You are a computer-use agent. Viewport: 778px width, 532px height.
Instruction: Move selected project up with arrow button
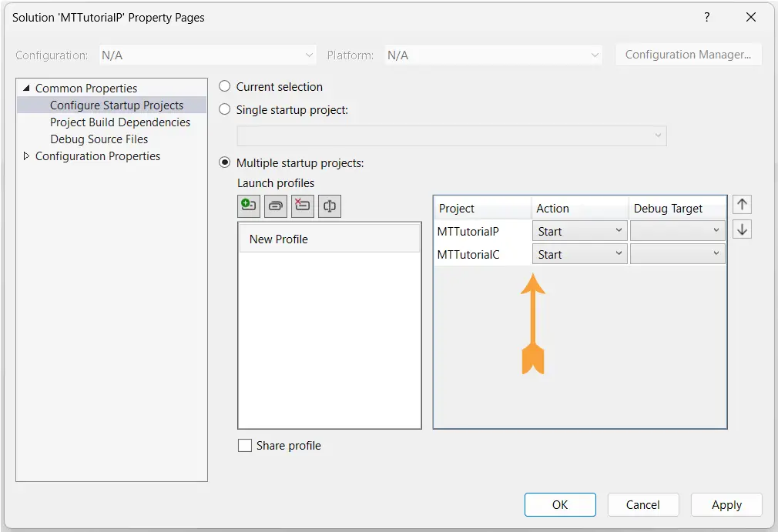742,205
